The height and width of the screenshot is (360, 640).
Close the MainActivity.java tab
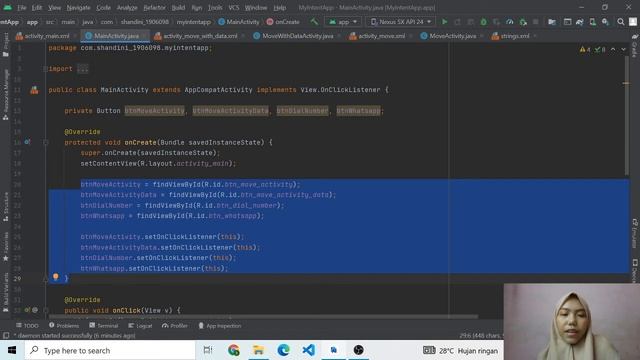coord(145,36)
